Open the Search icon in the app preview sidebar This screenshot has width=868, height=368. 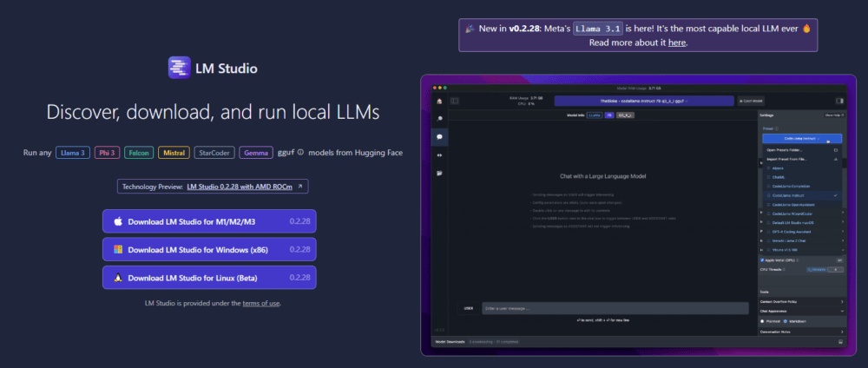click(x=439, y=118)
